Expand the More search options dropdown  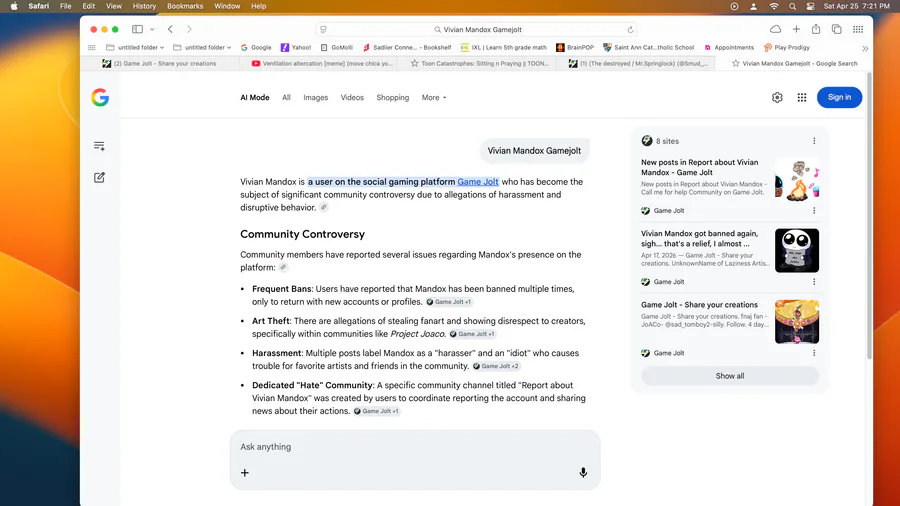coord(434,98)
